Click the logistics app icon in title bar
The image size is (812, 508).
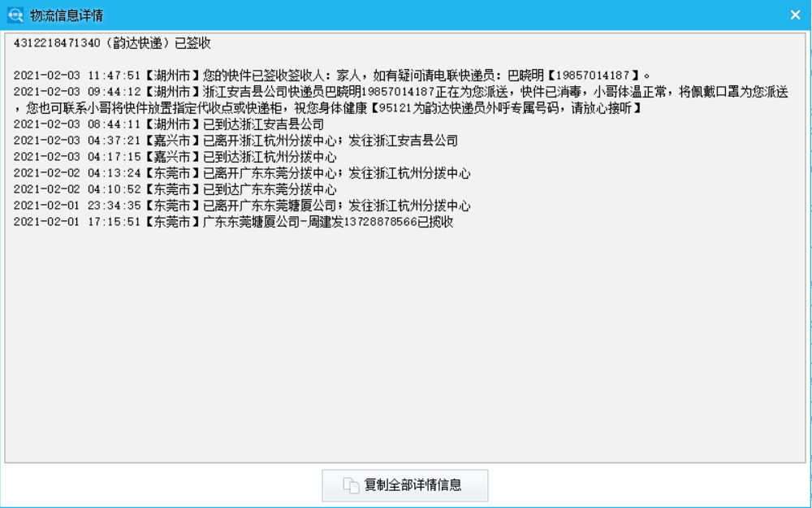tap(15, 15)
